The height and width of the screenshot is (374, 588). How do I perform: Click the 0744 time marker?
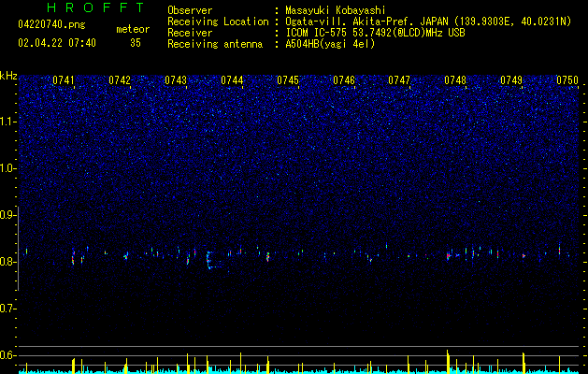232,80
